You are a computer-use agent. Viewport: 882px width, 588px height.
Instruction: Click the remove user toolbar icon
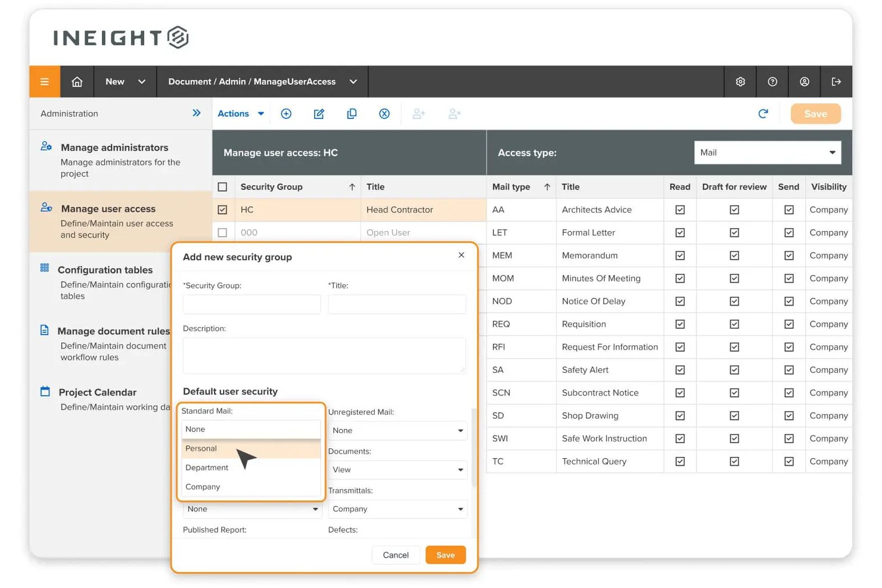point(455,114)
